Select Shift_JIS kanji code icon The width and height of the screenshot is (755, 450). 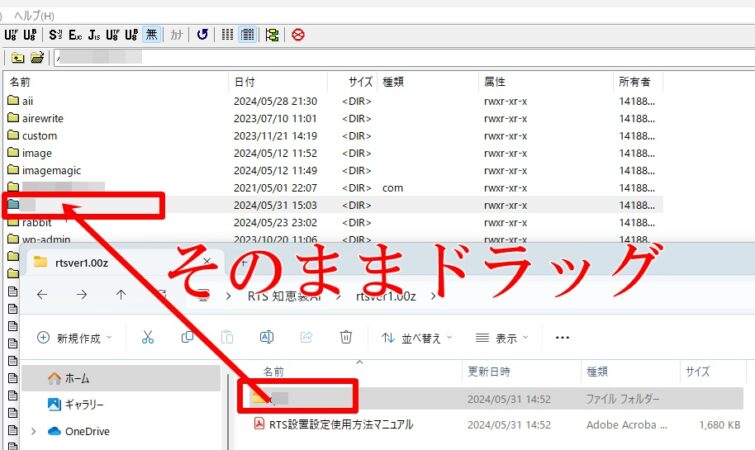click(56, 34)
